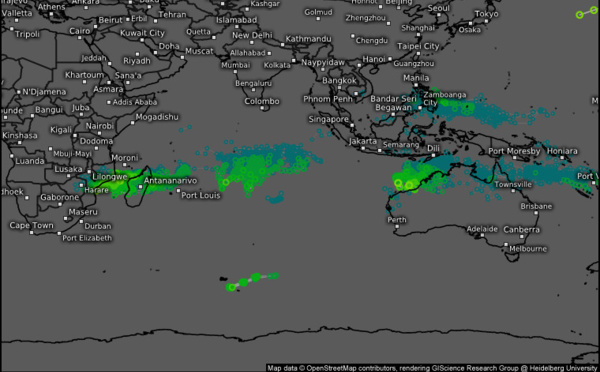The width and height of the screenshot is (600, 372).
Task: Select the Melbourne city marker
Action: [506, 244]
